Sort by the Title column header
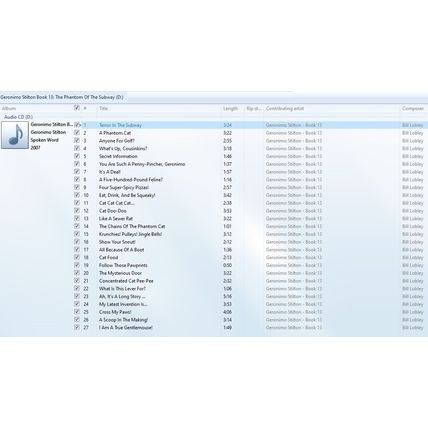 click(103, 108)
